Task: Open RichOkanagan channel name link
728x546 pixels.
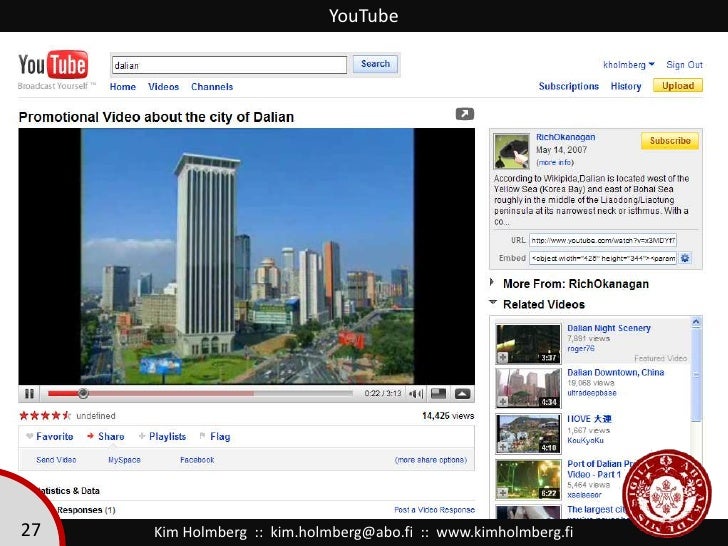Action: [x=566, y=137]
